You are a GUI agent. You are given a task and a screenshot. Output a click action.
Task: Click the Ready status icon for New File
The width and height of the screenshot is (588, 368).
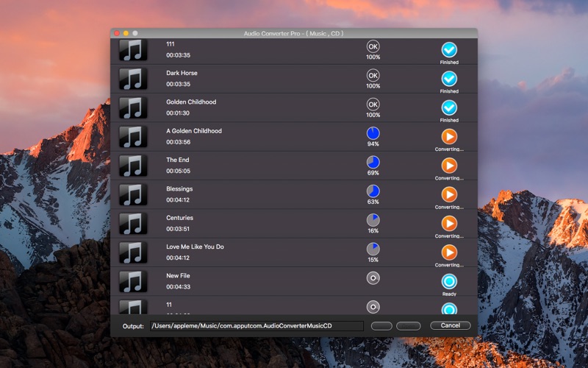pyautogui.click(x=449, y=281)
